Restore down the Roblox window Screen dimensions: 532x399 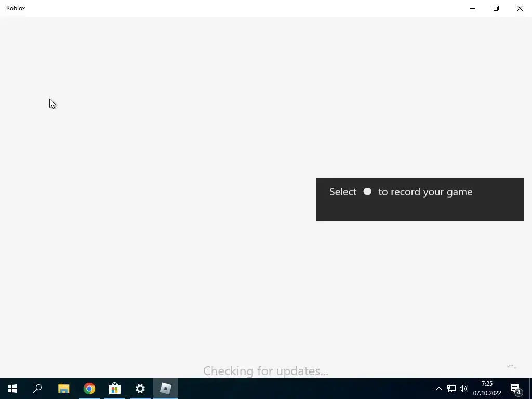pos(496,8)
